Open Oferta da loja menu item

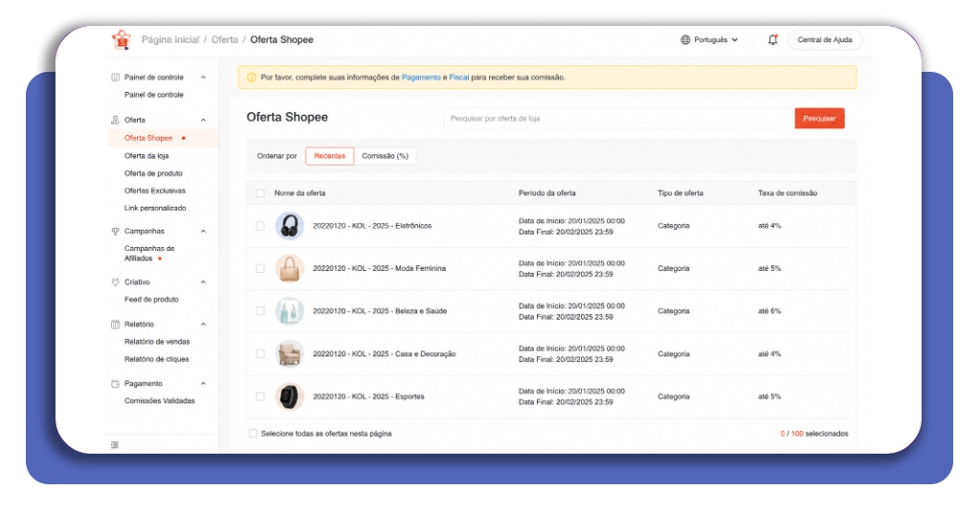[x=146, y=156]
